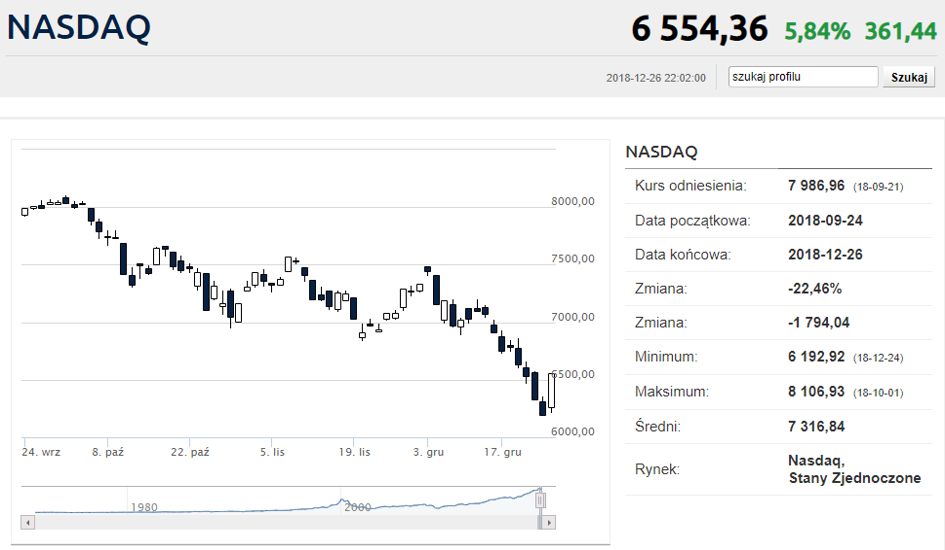
Task: Click the 7000,00 price axis label
Action: tap(573, 317)
